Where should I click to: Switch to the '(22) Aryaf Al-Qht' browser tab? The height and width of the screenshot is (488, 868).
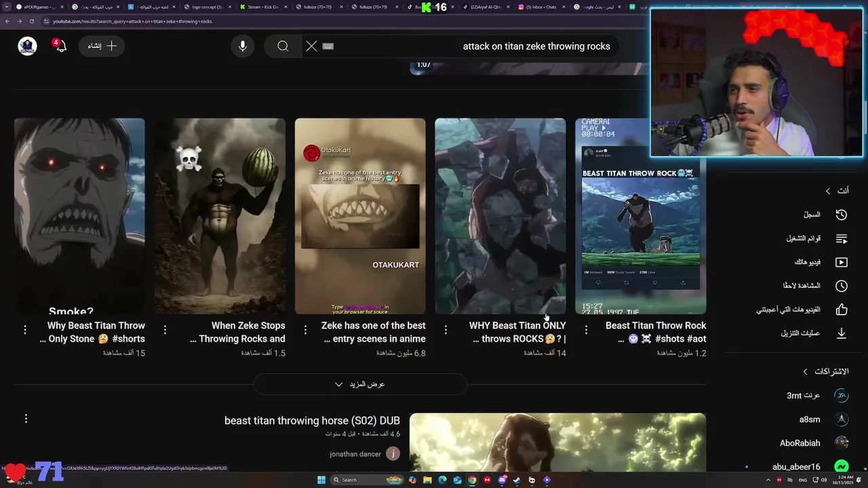(486, 7)
